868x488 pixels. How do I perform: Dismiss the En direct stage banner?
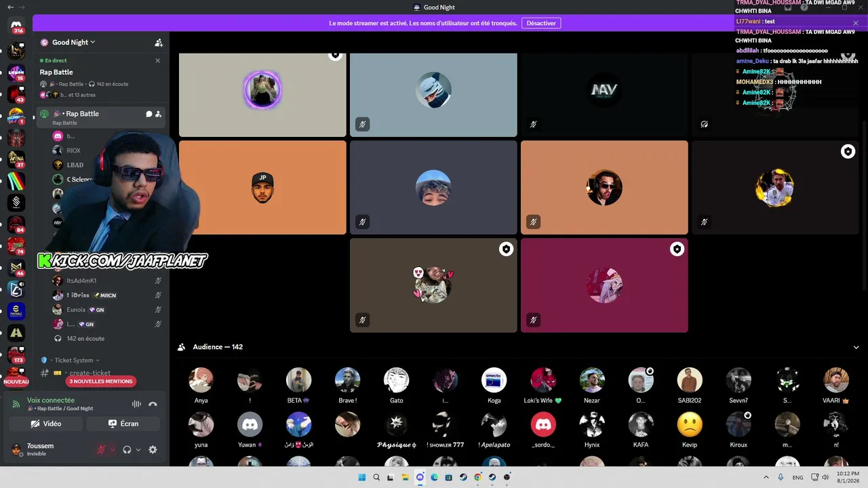pyautogui.click(x=158, y=60)
